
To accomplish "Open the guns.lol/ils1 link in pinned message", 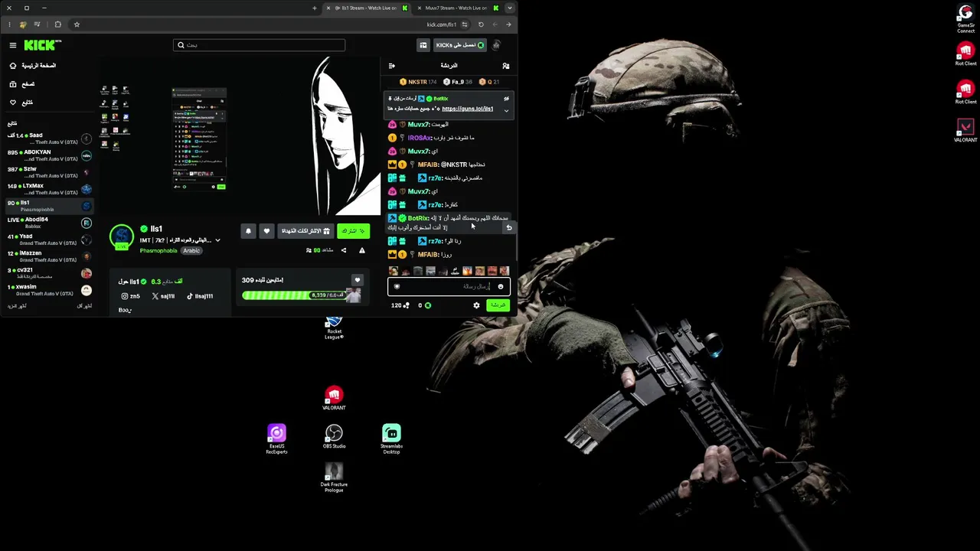I will 467,109.
